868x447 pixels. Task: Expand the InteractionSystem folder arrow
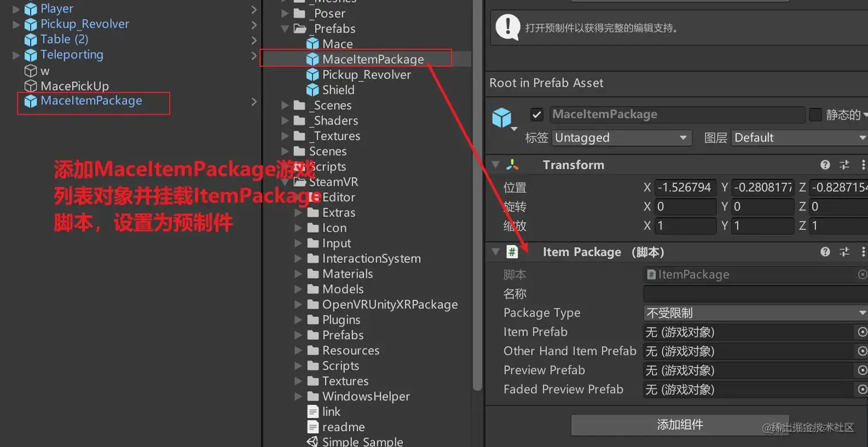click(299, 259)
